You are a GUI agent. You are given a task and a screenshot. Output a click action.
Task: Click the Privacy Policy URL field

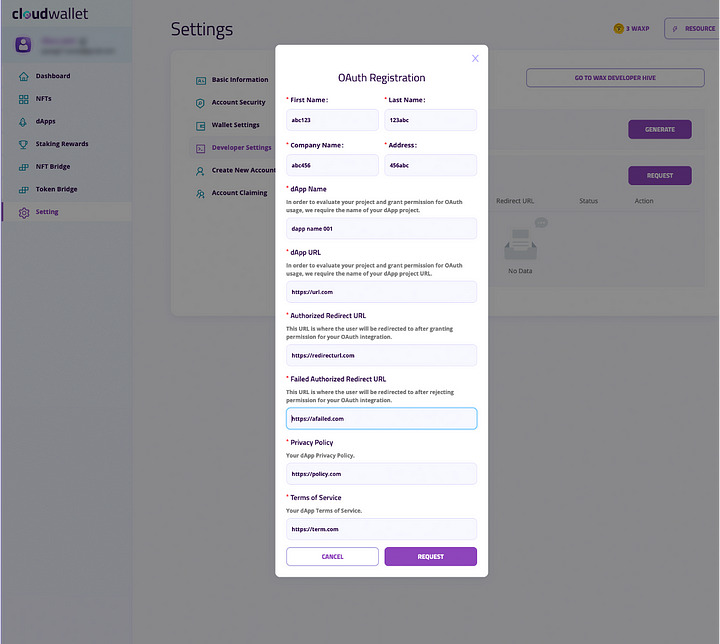click(x=381, y=474)
